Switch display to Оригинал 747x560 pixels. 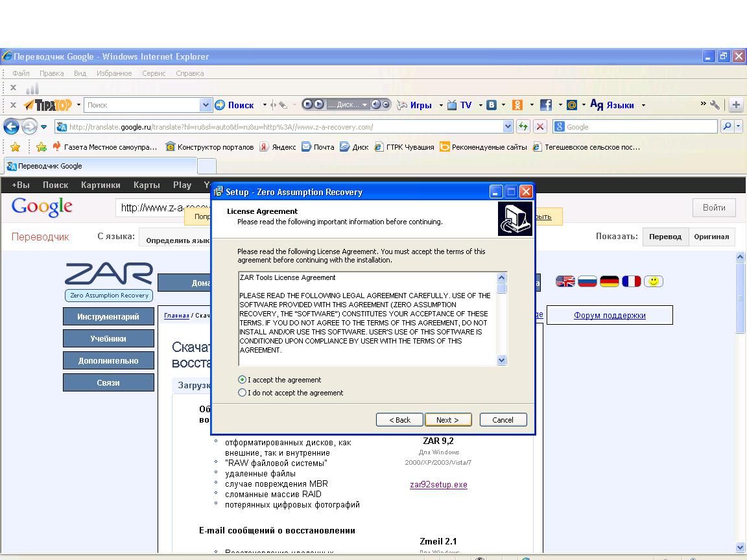point(711,237)
